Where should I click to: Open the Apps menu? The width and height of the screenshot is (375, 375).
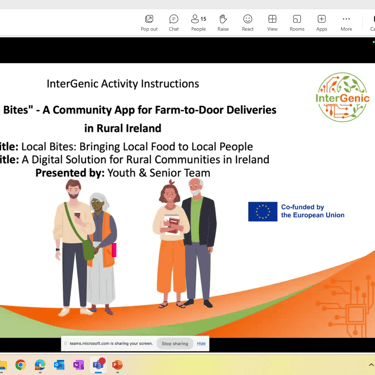[x=322, y=23]
